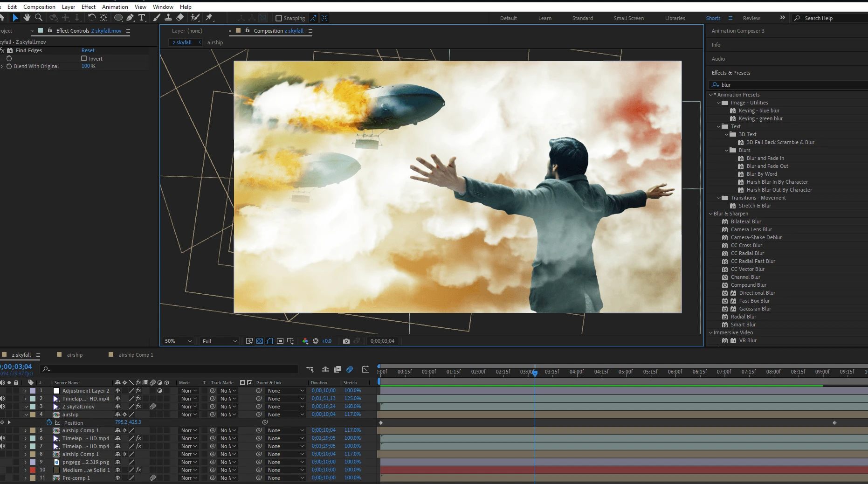Click the blur search field in Effects & Presets
Viewport: 868px width, 484px height.
click(788, 85)
